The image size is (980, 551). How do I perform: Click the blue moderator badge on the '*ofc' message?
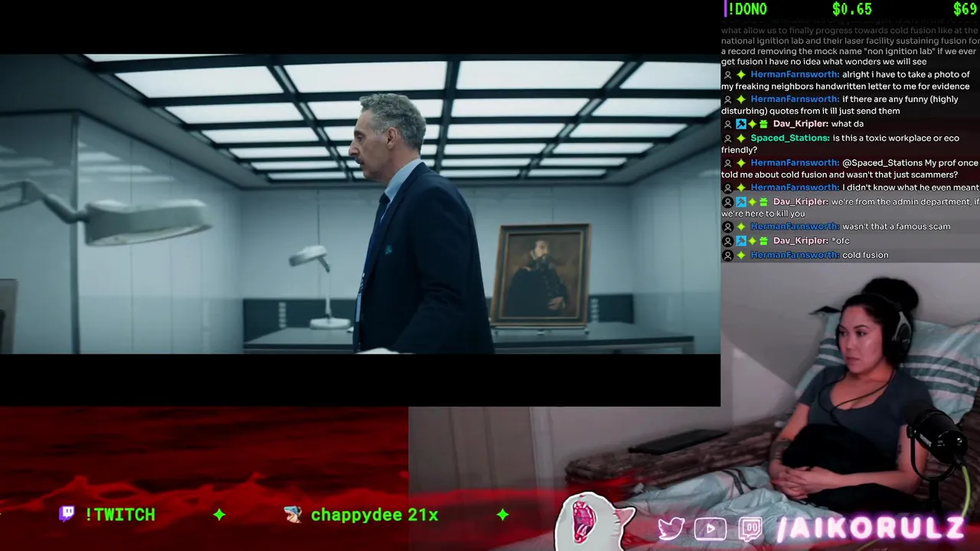740,241
